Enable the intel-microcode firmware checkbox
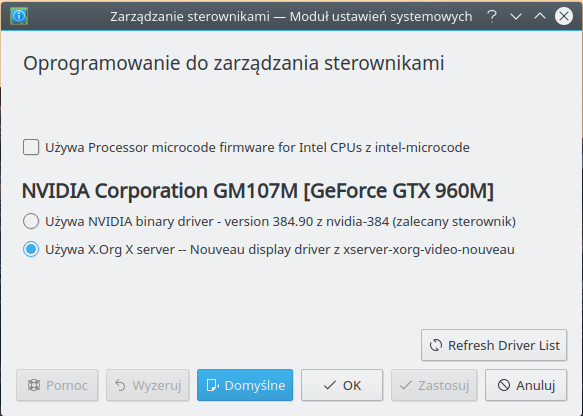Screen dimensions: 583x416 pos(31,147)
